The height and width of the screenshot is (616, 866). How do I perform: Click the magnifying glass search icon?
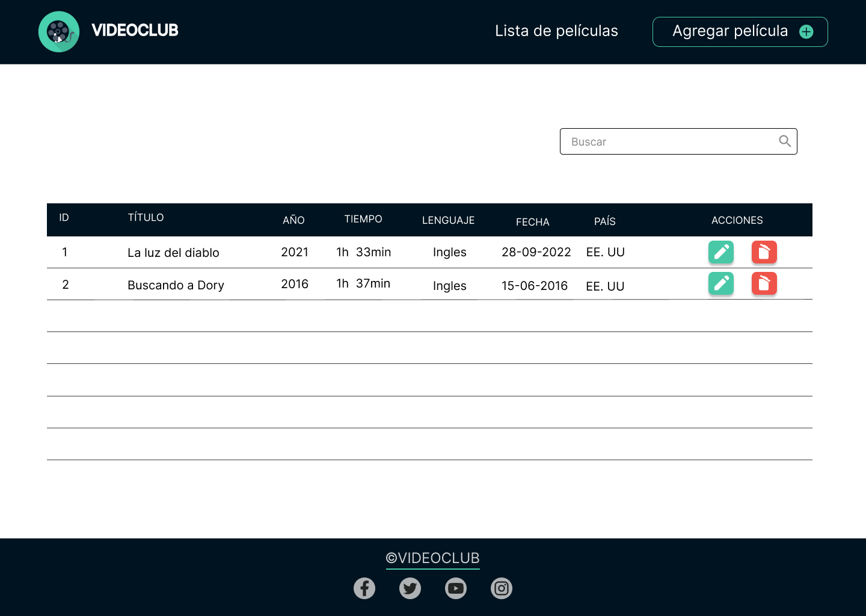click(x=785, y=141)
